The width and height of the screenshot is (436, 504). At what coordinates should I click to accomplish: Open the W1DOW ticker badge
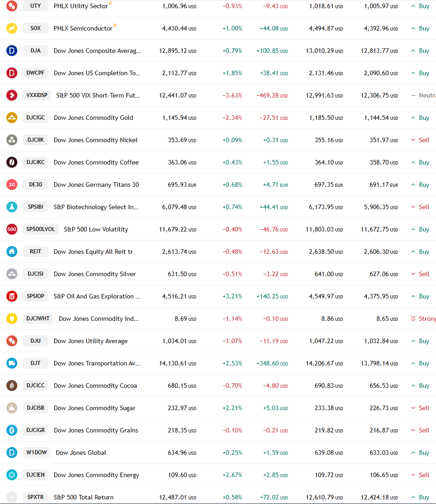coord(36,453)
